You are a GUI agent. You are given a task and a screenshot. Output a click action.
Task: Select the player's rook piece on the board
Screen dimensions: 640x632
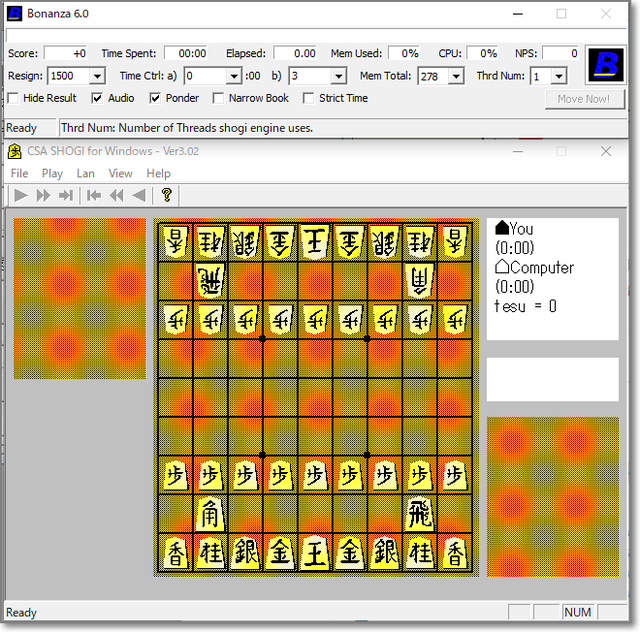click(x=419, y=514)
